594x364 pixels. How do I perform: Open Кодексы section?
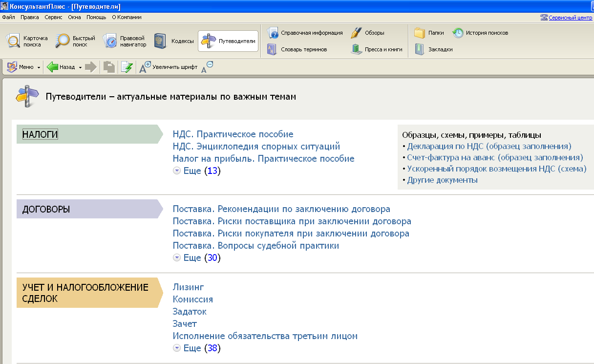pos(173,41)
